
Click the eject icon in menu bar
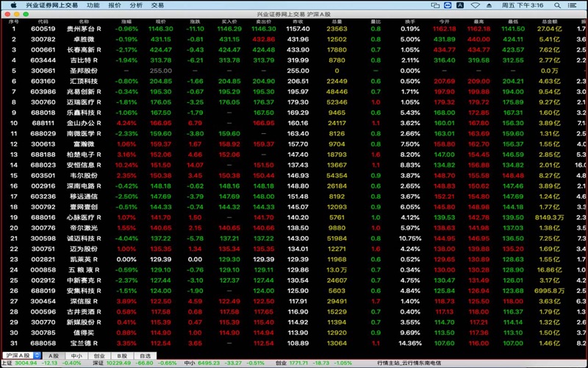[x=489, y=5]
